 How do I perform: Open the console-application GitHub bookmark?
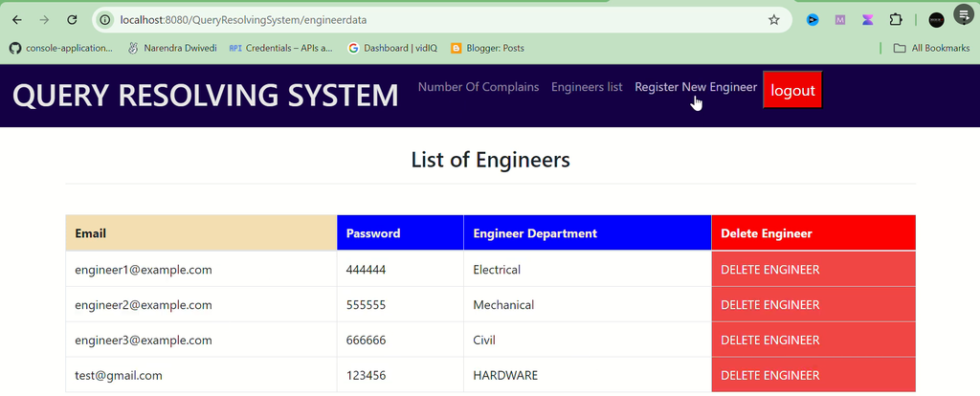coord(61,48)
